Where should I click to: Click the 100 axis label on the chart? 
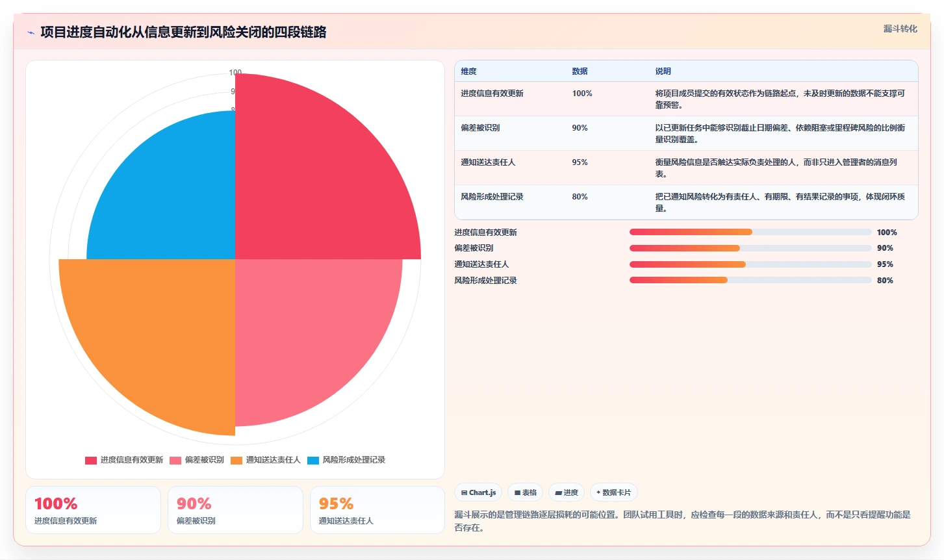coord(235,72)
